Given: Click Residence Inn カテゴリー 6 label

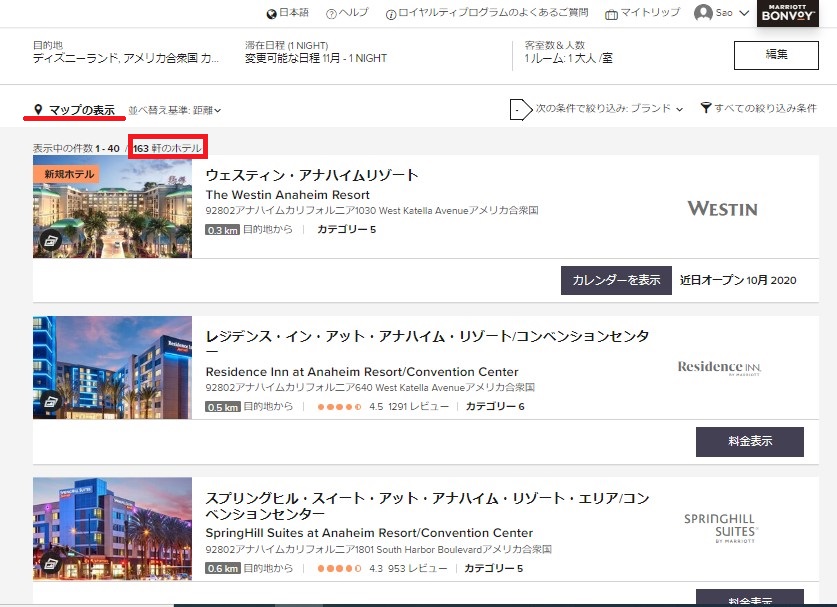Looking at the screenshot, I should (495, 407).
